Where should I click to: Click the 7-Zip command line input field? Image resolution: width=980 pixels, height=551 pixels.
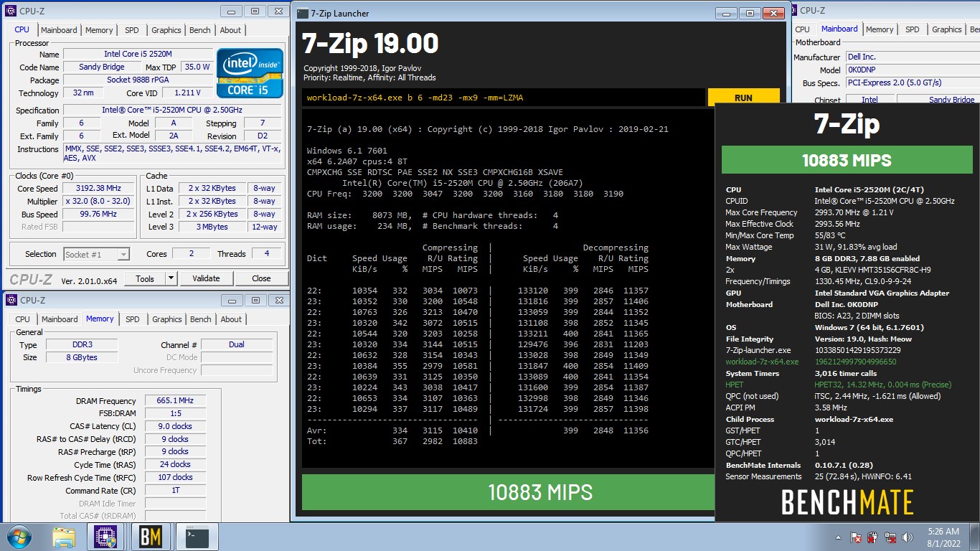pos(503,98)
